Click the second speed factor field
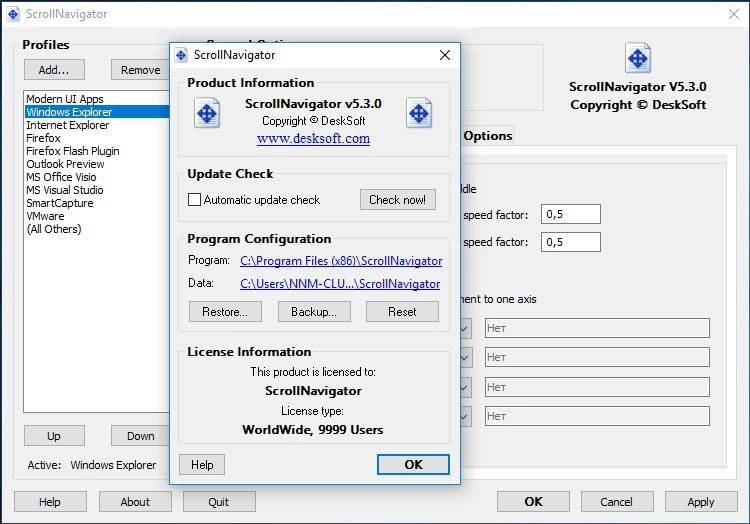Viewport: 750px width, 524px height. pos(571,242)
